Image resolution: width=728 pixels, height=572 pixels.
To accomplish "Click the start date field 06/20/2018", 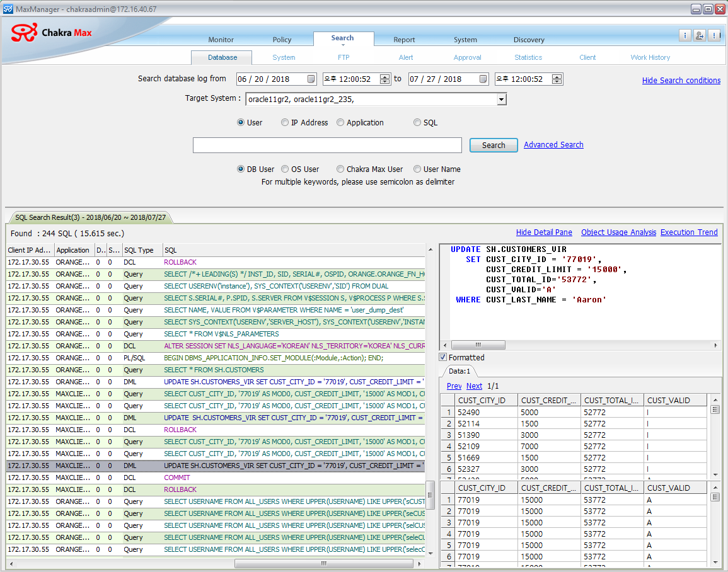I will pyautogui.click(x=277, y=79).
